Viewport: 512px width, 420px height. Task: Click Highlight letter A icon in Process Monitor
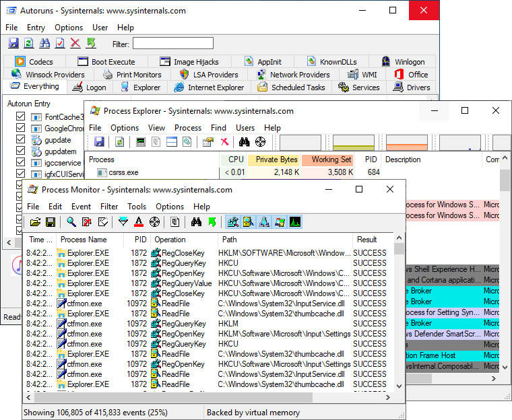click(139, 222)
